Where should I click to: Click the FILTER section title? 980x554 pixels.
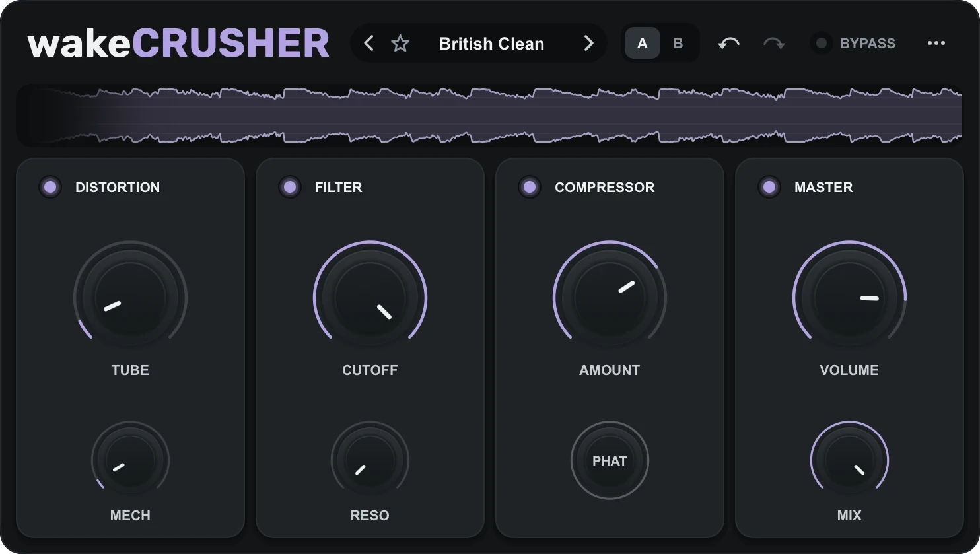click(x=339, y=188)
